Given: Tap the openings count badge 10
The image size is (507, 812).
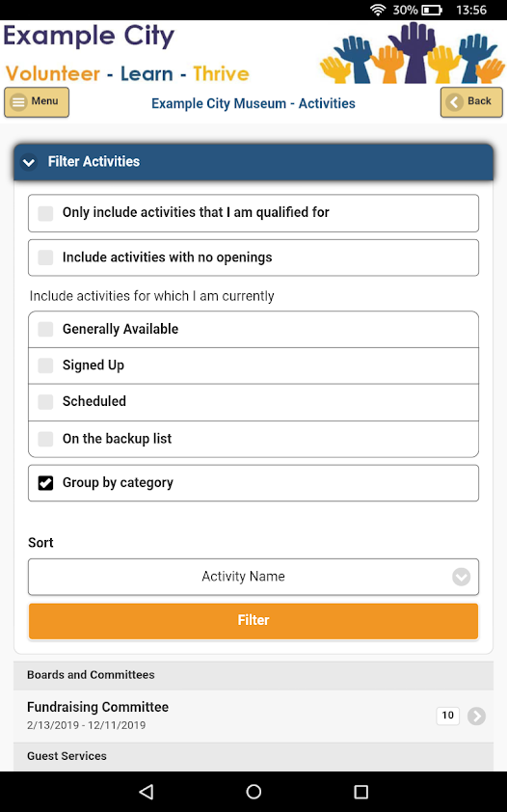Looking at the screenshot, I should pos(447,716).
